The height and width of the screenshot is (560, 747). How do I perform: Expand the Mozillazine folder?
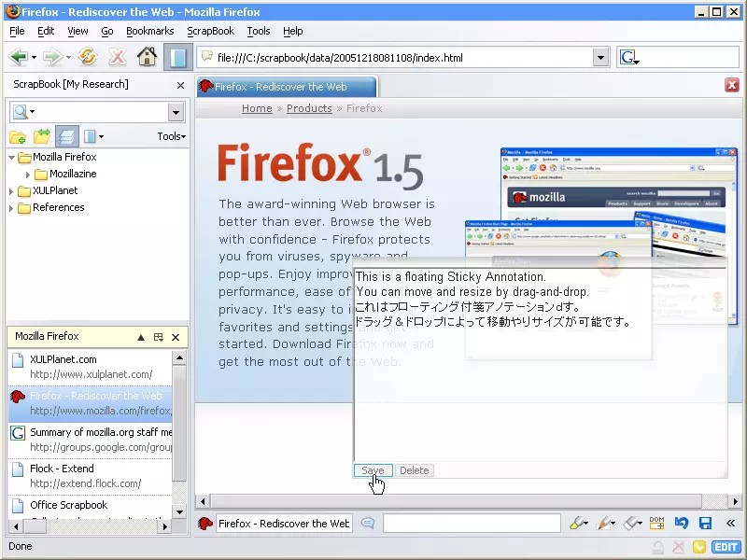pyautogui.click(x=28, y=175)
